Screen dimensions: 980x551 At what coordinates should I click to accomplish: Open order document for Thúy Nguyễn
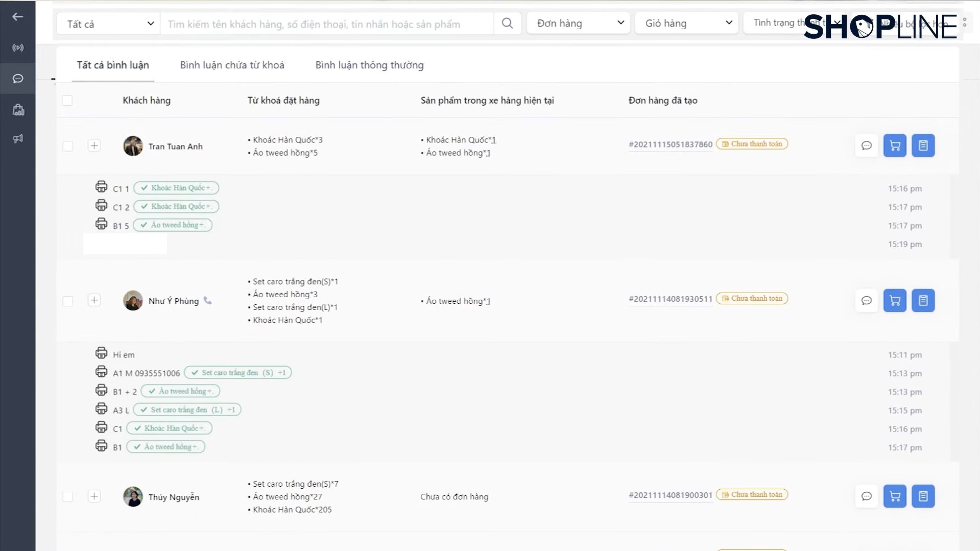point(923,496)
